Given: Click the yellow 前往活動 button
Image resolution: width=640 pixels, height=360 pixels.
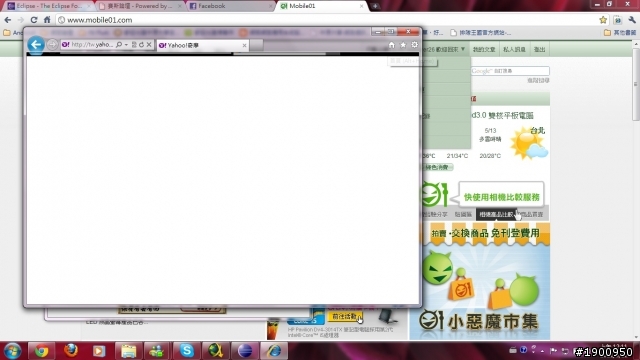Looking at the screenshot, I should point(345,316).
